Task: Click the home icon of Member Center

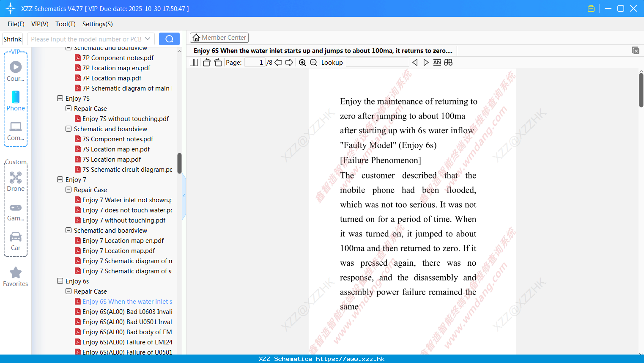Action: point(196,38)
